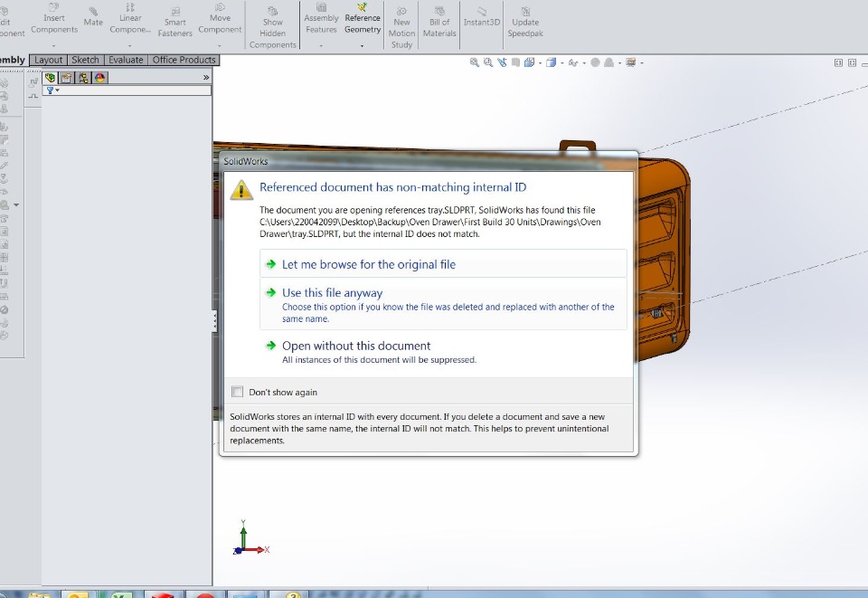
Task: Click Zoom to Fit in view toolbar
Action: click(475, 62)
